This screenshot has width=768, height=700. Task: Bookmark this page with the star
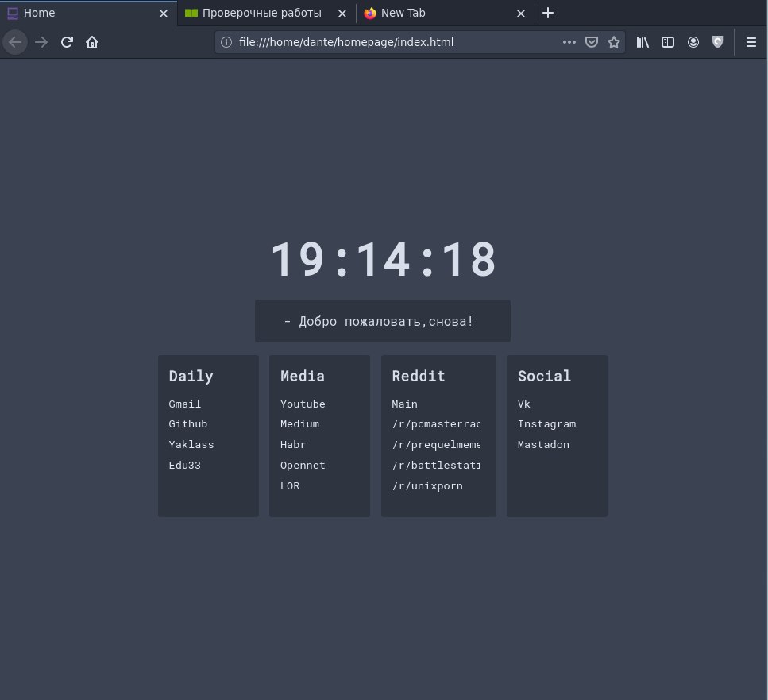[x=614, y=42]
